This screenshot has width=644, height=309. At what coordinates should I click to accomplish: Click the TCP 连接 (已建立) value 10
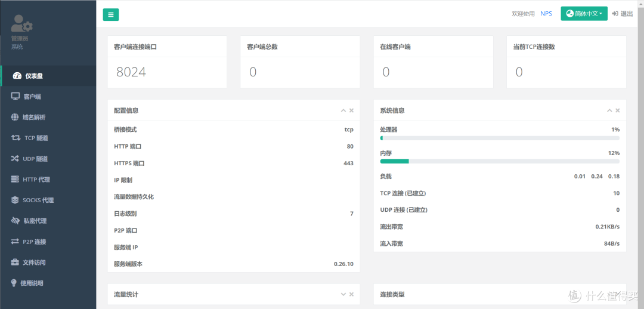(x=616, y=193)
